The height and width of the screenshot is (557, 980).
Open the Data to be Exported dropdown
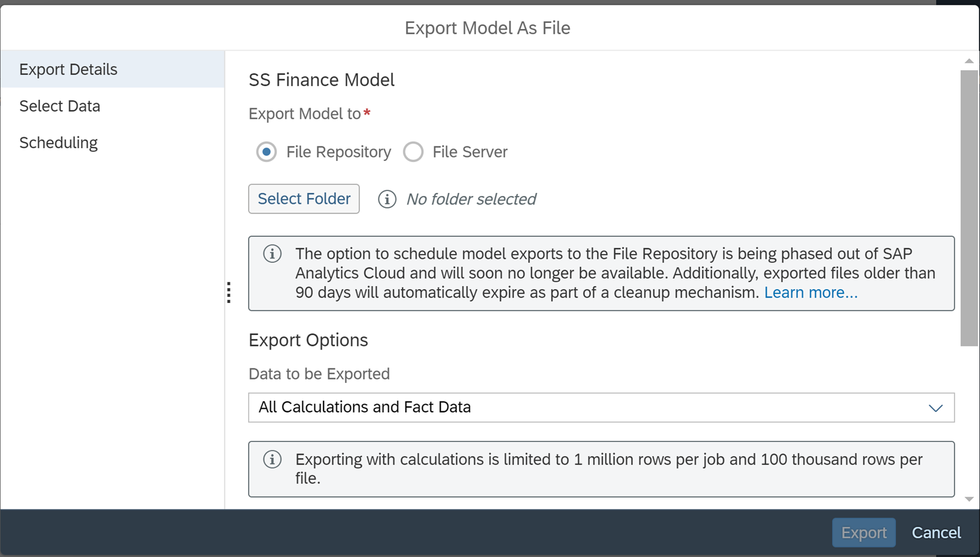602,407
